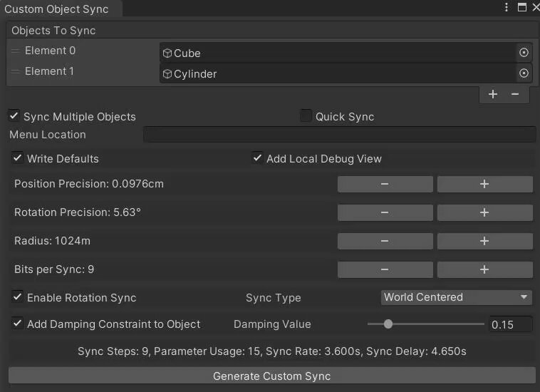Decrease Rotation Precision with minus button
The image size is (540, 392).
point(385,212)
